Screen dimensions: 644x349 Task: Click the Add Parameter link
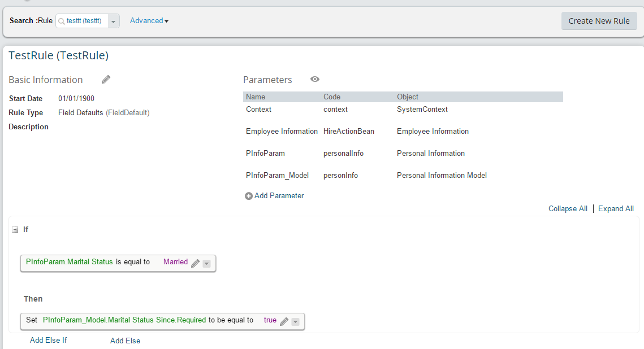(279, 195)
